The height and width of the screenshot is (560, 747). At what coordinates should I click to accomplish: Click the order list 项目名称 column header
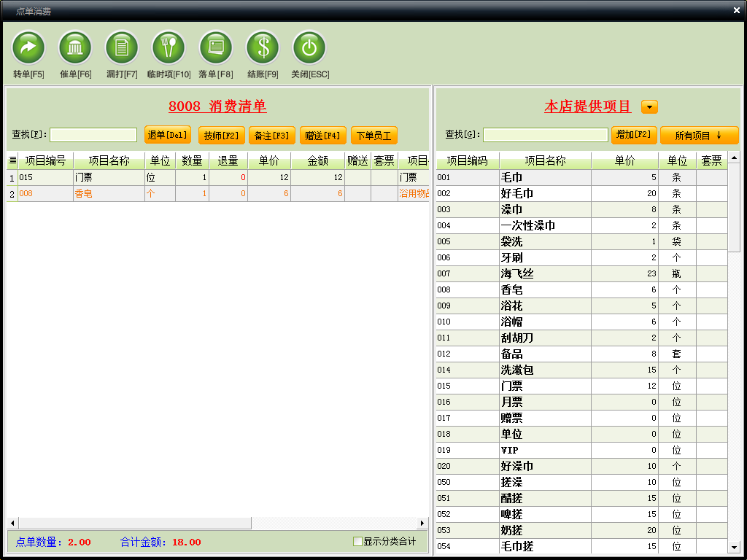109,161
